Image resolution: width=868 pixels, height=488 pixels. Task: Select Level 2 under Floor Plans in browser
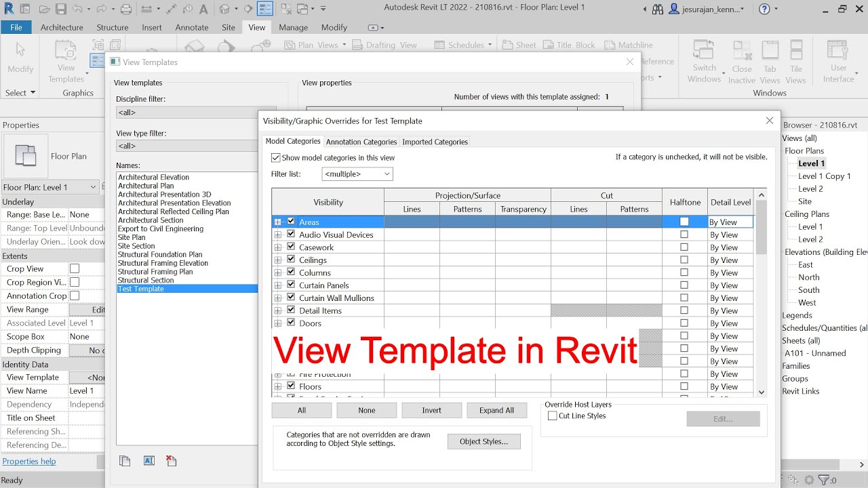810,188
